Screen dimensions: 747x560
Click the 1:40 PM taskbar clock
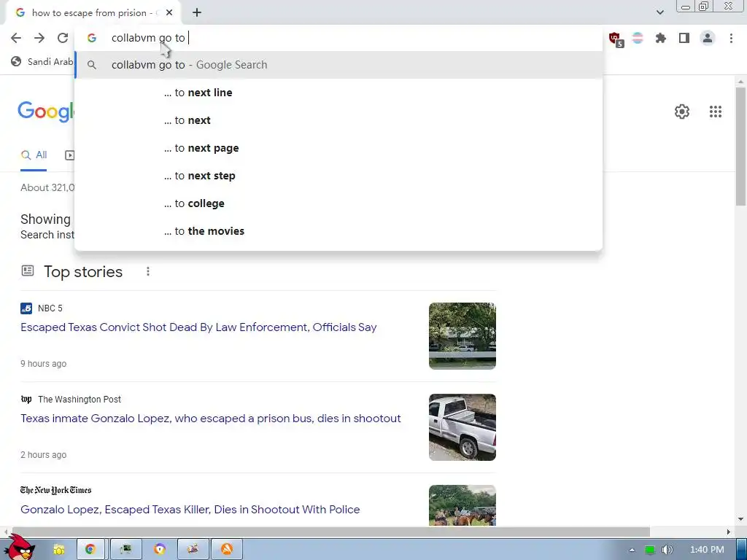707,550
